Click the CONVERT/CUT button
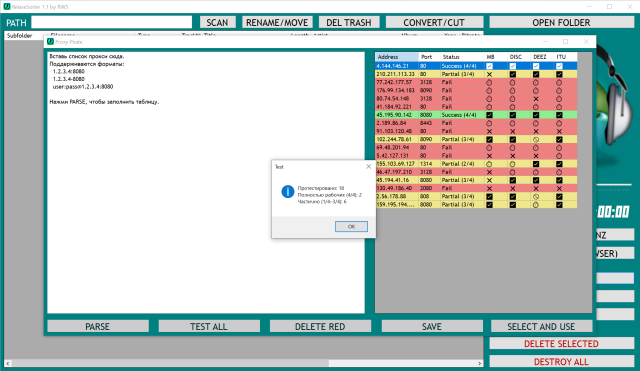640x371 pixels. tap(434, 22)
